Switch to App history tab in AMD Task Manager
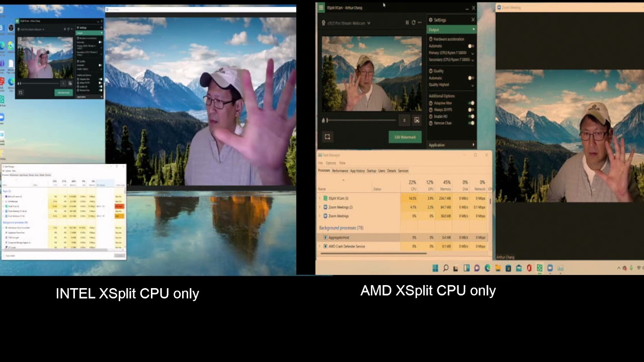 coord(357,171)
